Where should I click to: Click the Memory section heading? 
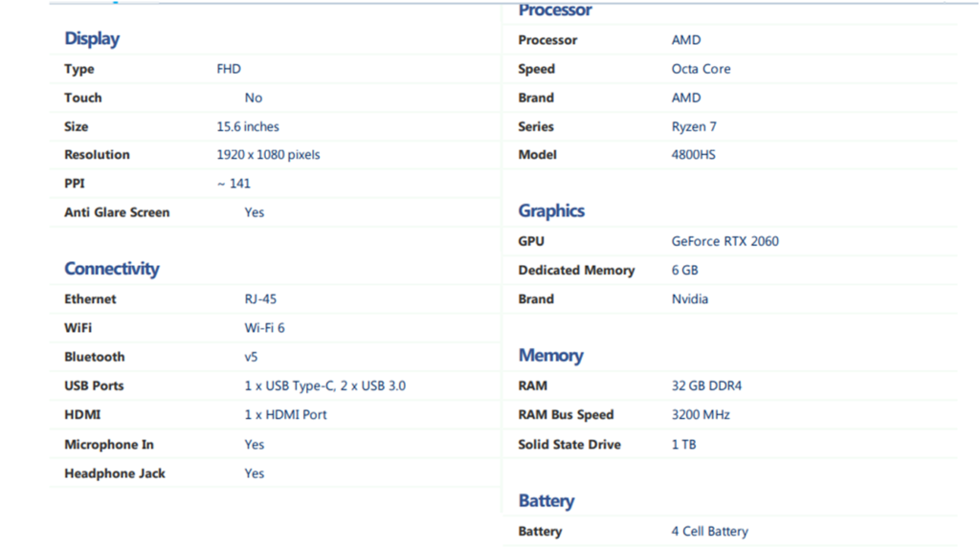pos(550,356)
